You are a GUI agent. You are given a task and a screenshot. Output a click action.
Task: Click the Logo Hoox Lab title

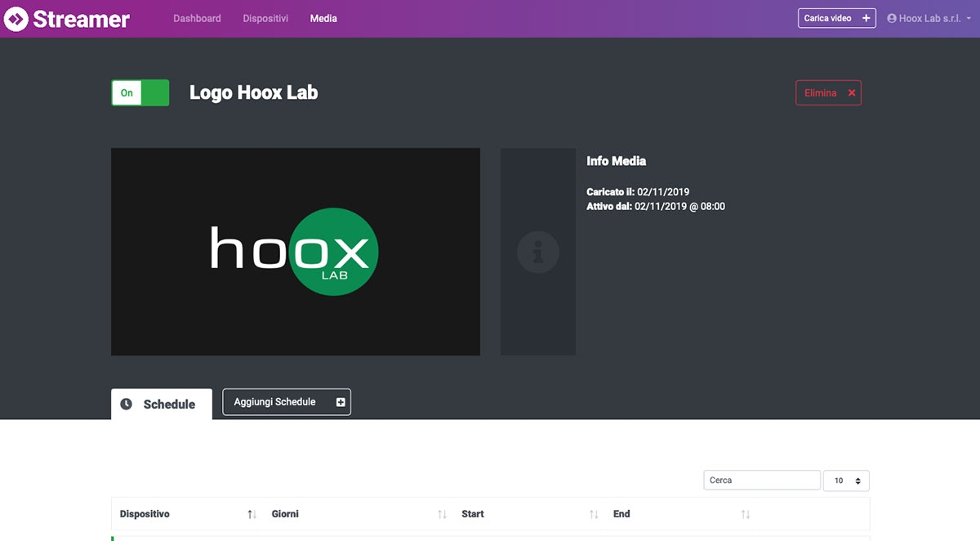253,92
